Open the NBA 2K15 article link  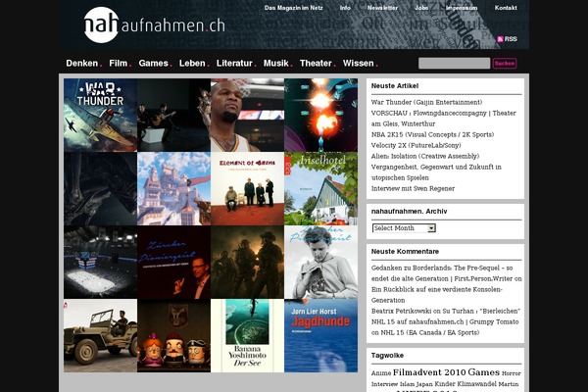[432, 134]
